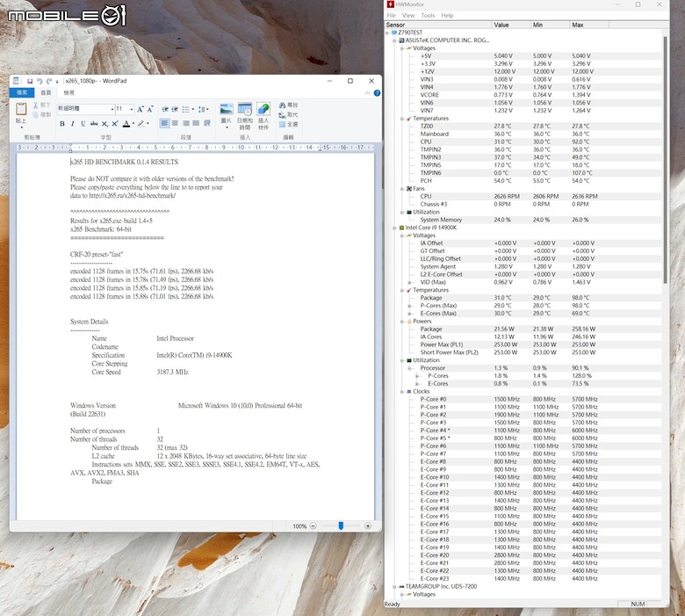Toggle Superscript formatting
Screen dimensions: 685x616
[115, 124]
